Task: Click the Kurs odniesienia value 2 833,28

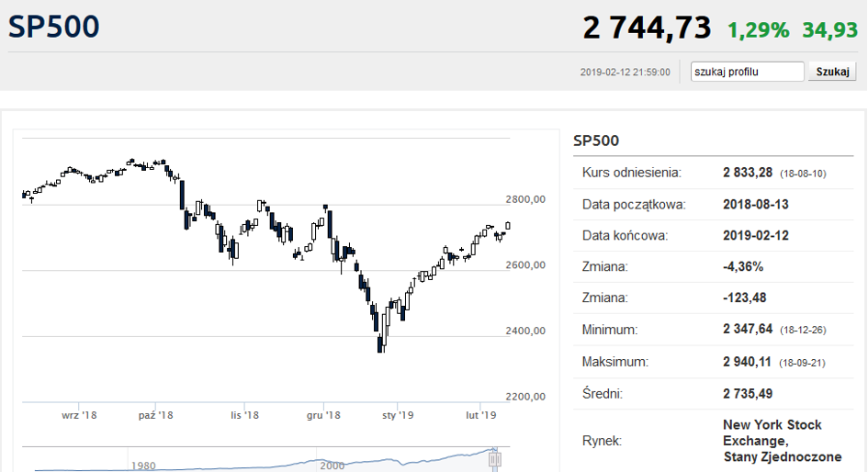Action: pyautogui.click(x=749, y=173)
